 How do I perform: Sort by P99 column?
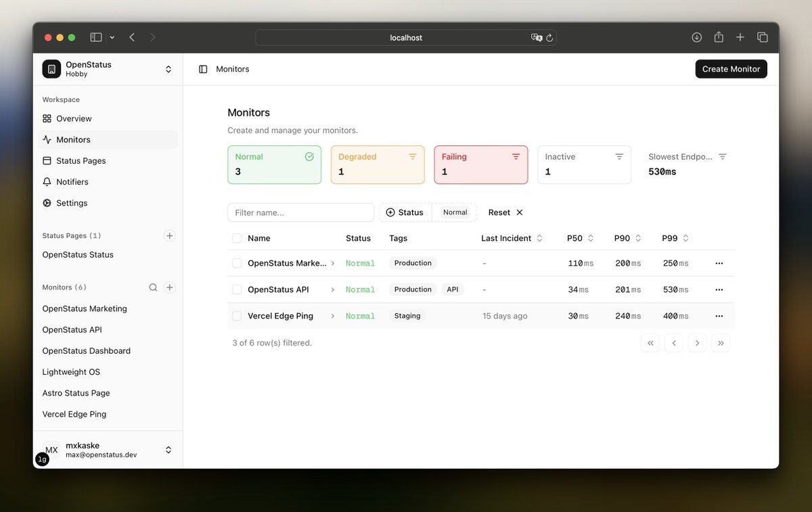tap(675, 238)
